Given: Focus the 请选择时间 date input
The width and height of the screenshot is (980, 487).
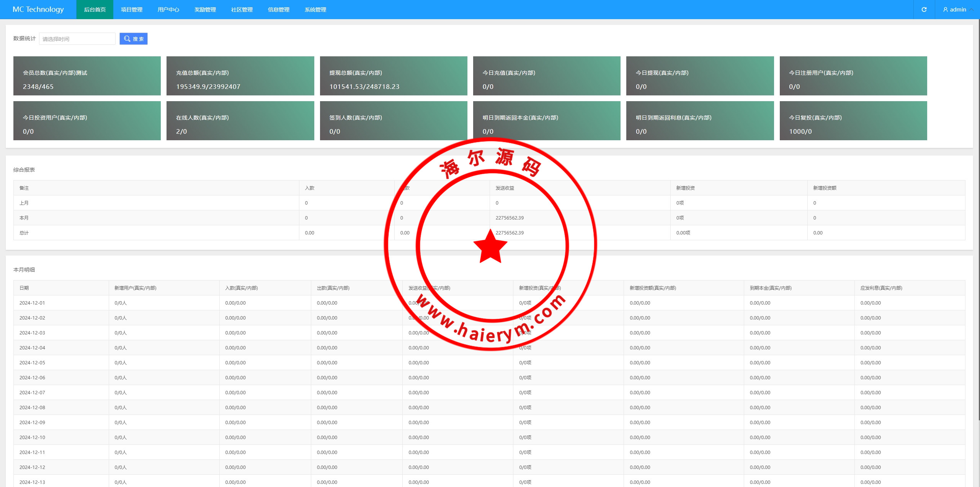Looking at the screenshot, I should (77, 39).
